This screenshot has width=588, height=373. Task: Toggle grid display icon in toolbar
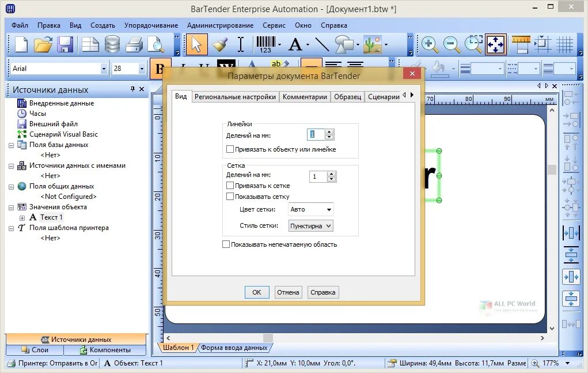click(564, 44)
